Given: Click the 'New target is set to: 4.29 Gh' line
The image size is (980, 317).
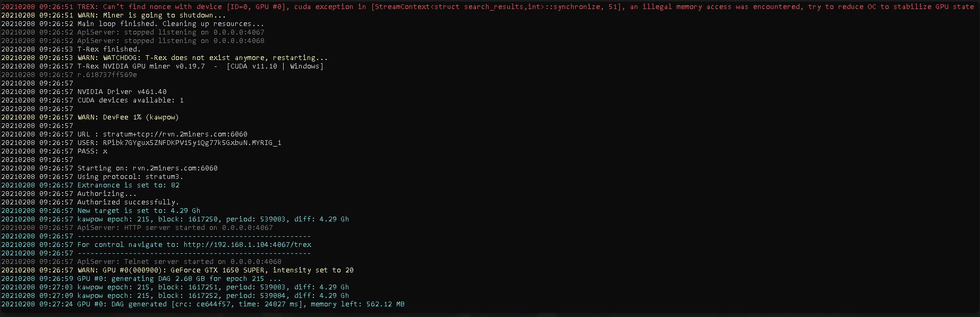Looking at the screenshot, I should click(x=101, y=211).
